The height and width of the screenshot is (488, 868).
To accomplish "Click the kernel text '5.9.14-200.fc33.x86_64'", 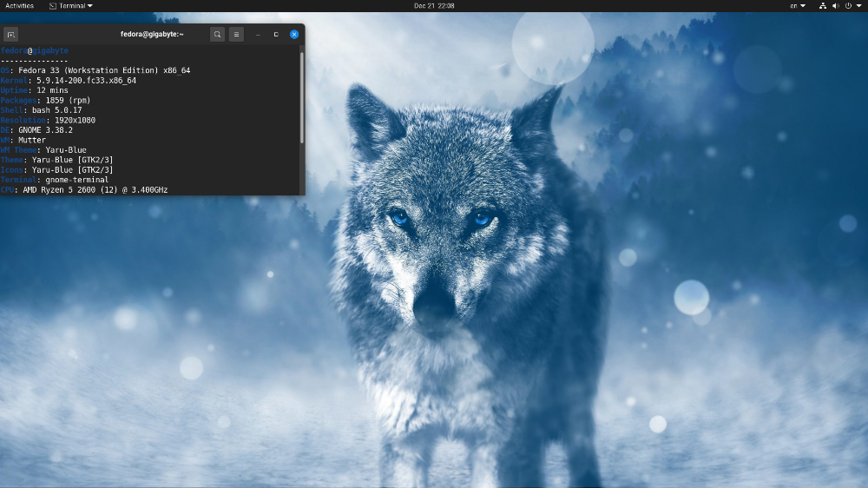I will [x=86, y=80].
